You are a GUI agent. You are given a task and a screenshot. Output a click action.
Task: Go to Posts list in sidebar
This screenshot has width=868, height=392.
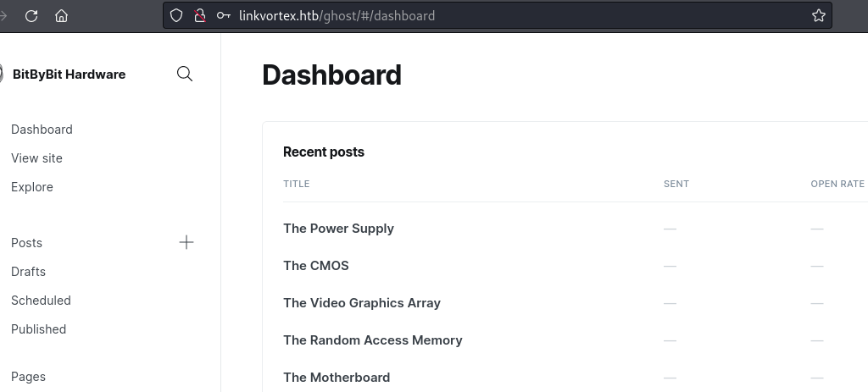[x=26, y=243]
